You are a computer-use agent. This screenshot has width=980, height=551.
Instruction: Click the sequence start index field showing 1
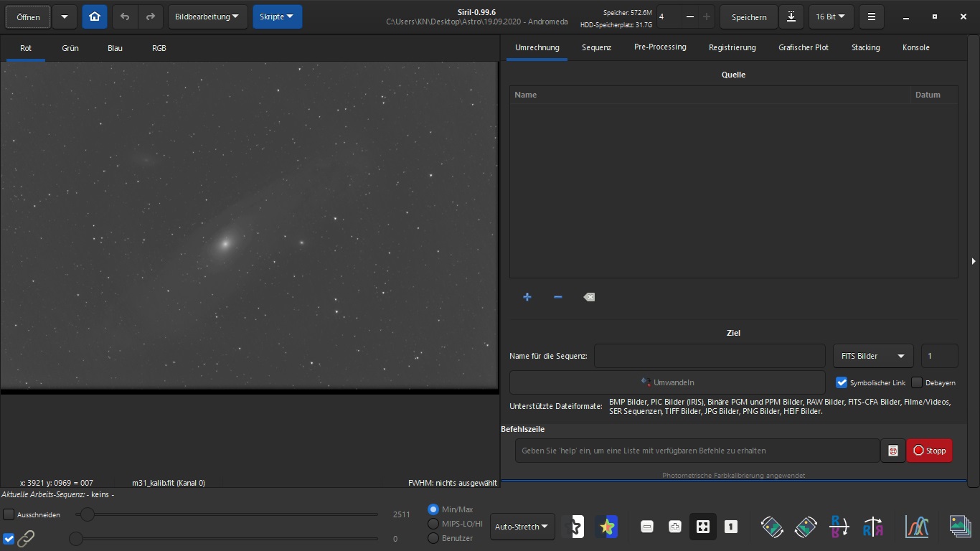(x=939, y=356)
